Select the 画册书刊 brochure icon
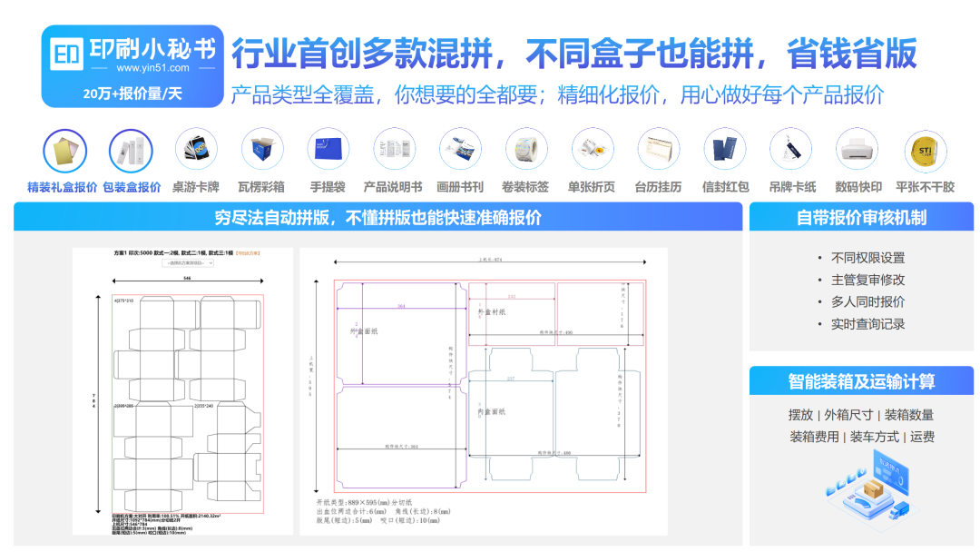The width and height of the screenshot is (980, 552). tap(460, 151)
